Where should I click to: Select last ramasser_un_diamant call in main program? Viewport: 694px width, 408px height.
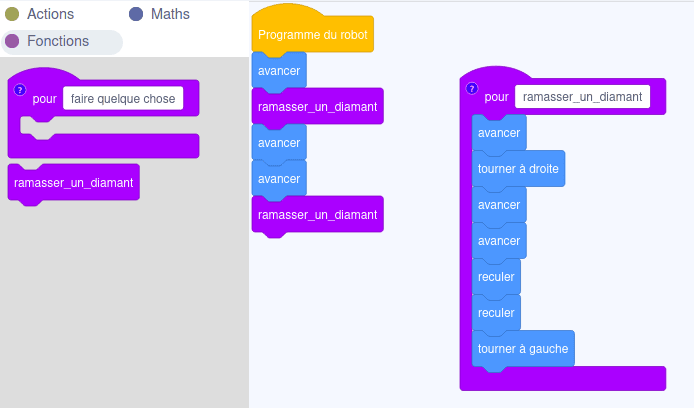(x=317, y=215)
